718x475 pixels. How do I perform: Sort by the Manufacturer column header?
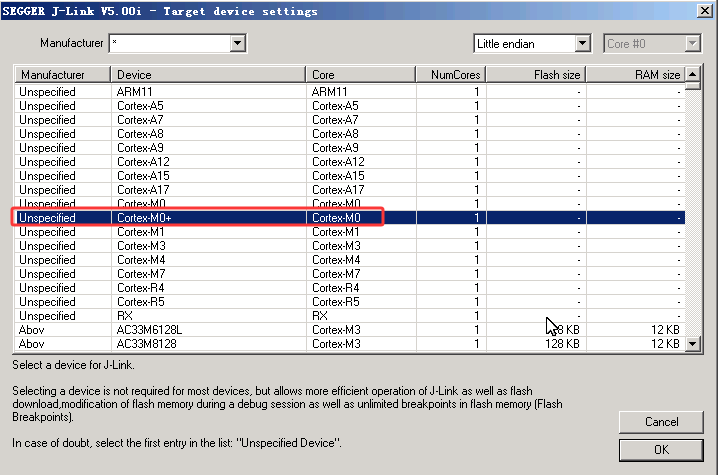[63, 75]
